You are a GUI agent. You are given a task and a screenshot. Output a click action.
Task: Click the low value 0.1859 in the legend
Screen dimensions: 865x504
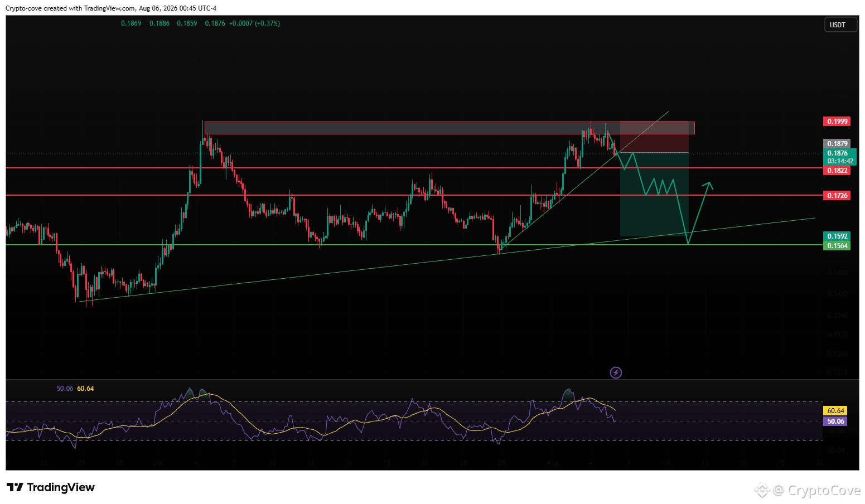(x=187, y=23)
